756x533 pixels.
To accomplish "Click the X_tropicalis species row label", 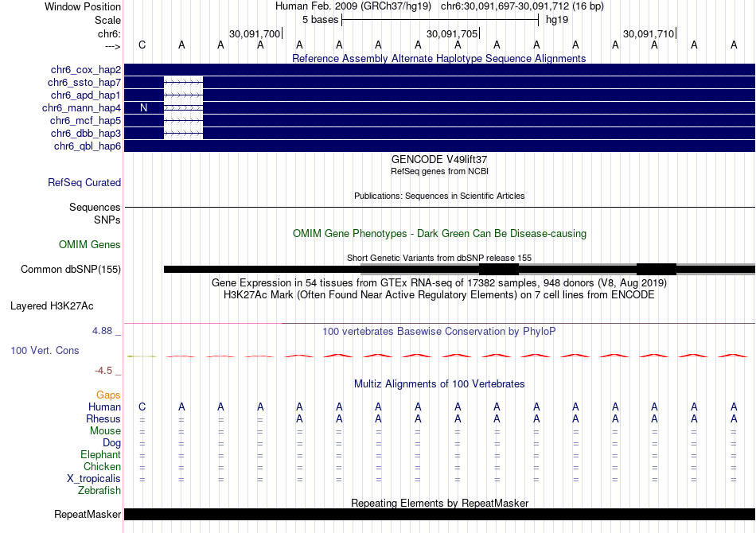I will pyautogui.click(x=94, y=479).
